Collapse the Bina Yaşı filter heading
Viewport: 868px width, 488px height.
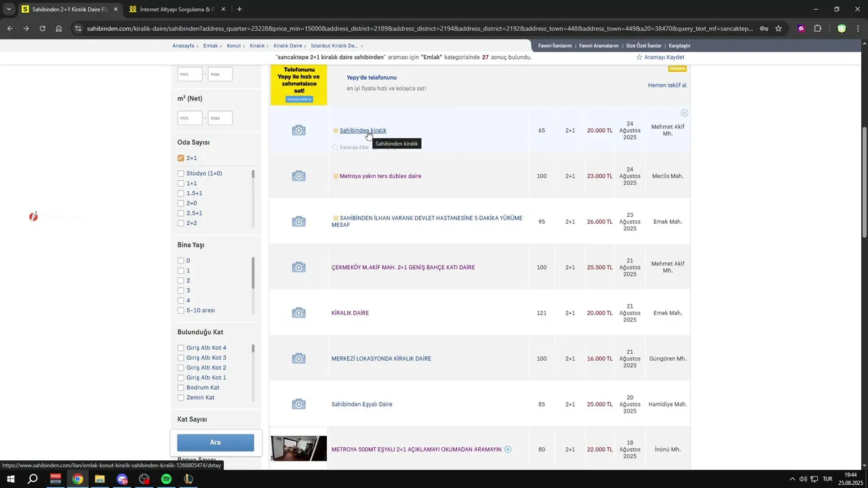[x=191, y=245]
